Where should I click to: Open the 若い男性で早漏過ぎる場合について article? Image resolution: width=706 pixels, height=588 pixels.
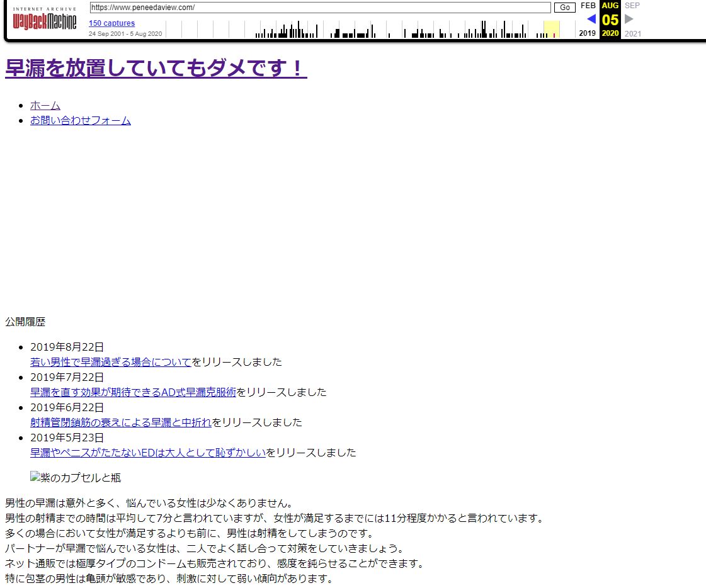(x=110, y=362)
